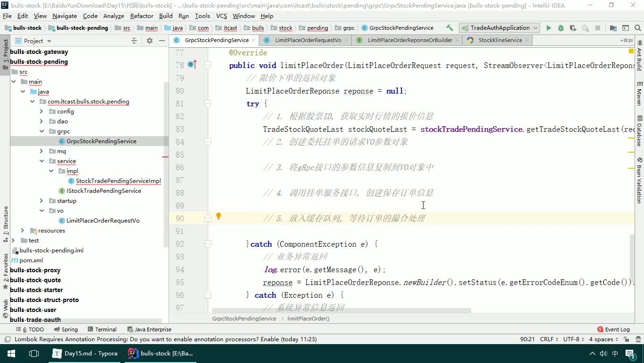Open the Maven side panel
This screenshot has width=644, height=363.
(639, 93)
